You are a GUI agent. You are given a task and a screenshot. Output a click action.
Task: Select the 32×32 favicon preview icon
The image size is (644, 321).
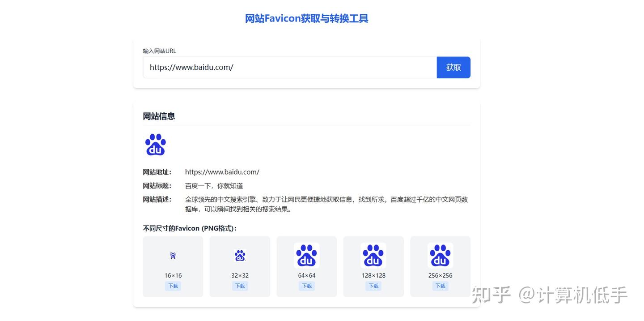click(240, 255)
